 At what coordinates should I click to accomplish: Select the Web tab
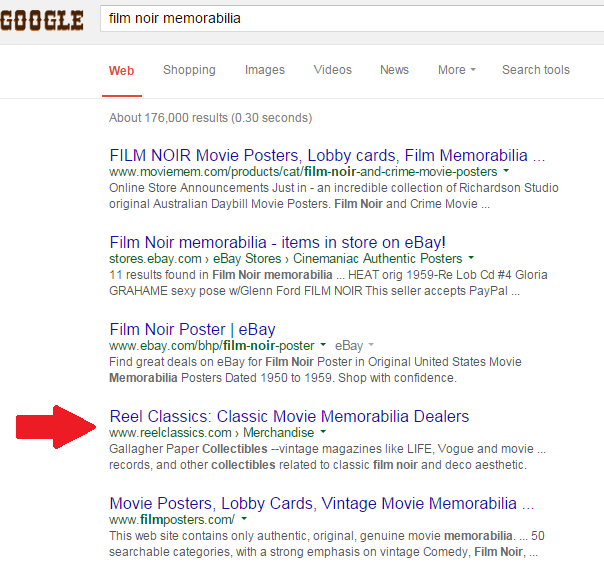click(121, 70)
